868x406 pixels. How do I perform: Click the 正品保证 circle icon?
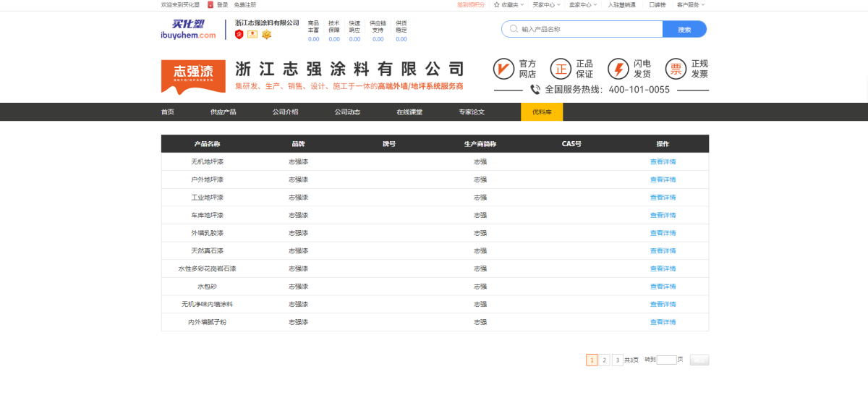561,69
